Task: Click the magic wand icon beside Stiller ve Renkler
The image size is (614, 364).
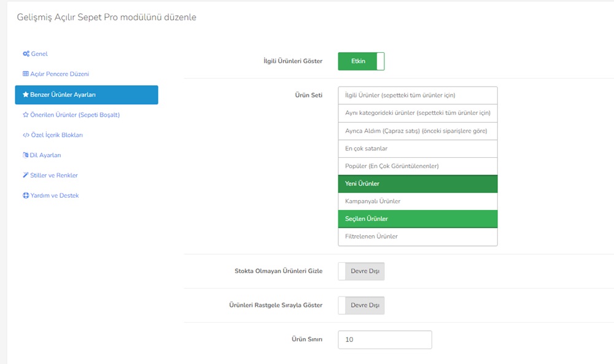Action: [25, 175]
